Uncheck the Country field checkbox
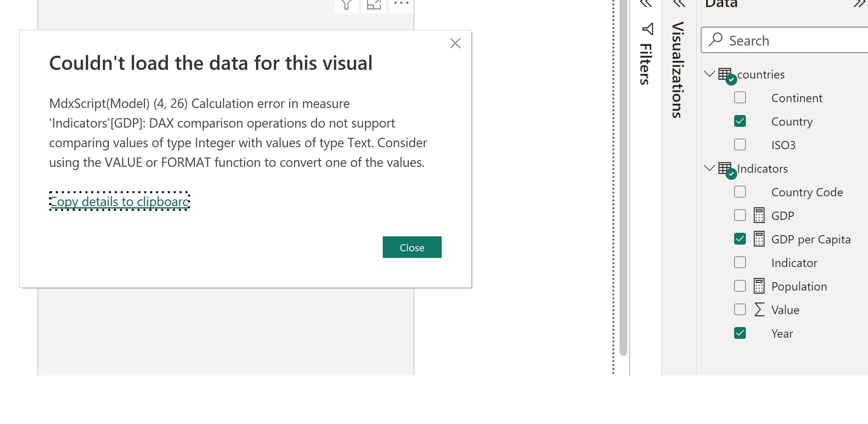Screen dimensions: 868x424 point(740,121)
